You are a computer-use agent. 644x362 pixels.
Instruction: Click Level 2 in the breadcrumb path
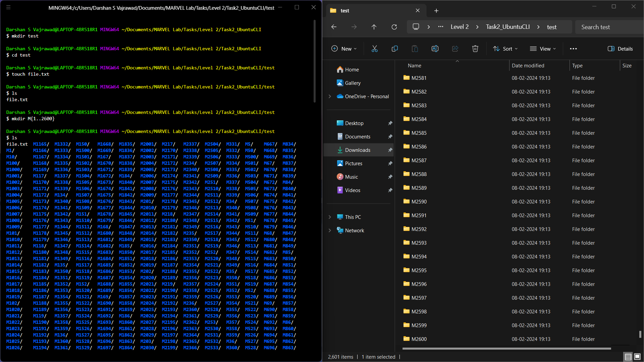pyautogui.click(x=460, y=27)
